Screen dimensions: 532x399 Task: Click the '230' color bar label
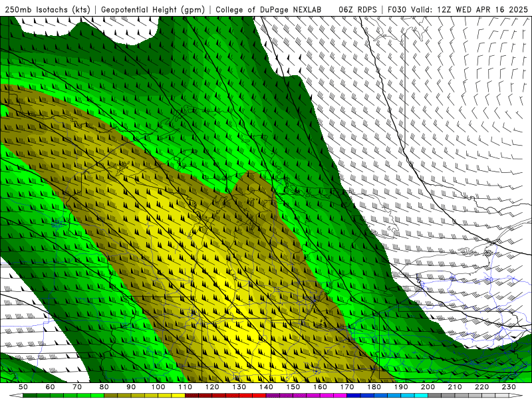509,387
